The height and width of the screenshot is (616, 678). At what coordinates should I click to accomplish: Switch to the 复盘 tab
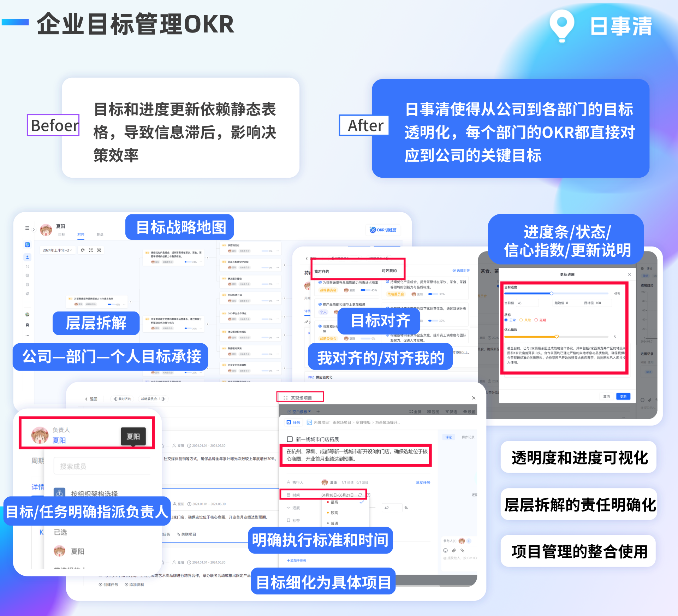tap(100, 235)
